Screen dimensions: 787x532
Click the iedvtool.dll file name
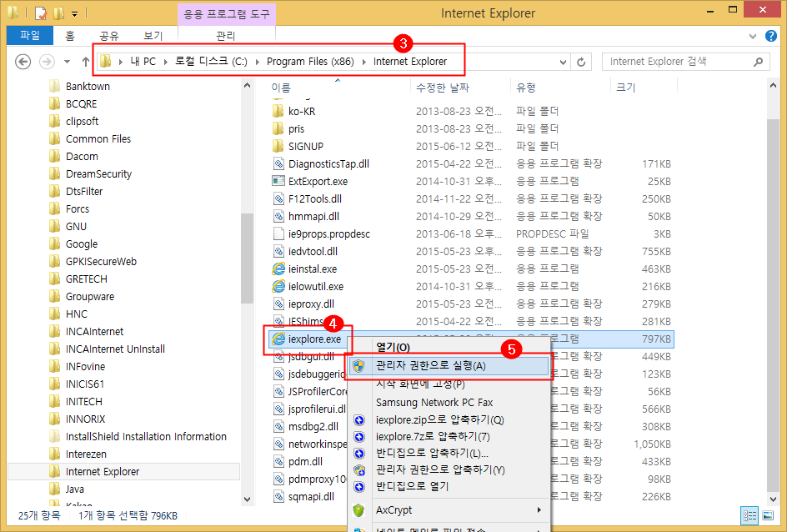pyautogui.click(x=313, y=252)
